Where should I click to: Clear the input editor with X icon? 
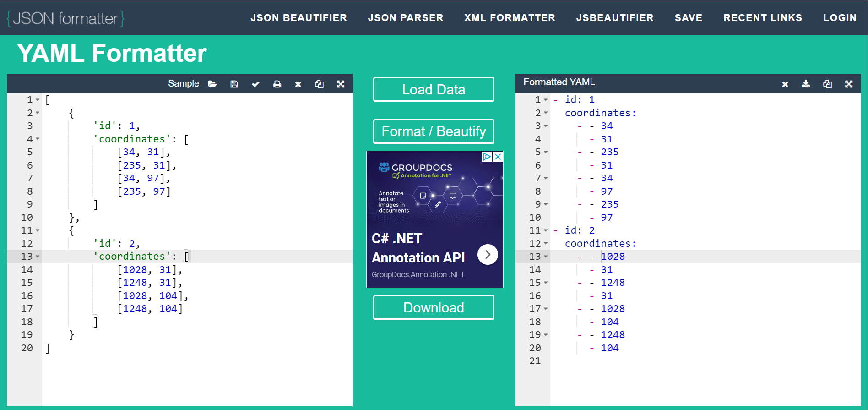tap(298, 84)
